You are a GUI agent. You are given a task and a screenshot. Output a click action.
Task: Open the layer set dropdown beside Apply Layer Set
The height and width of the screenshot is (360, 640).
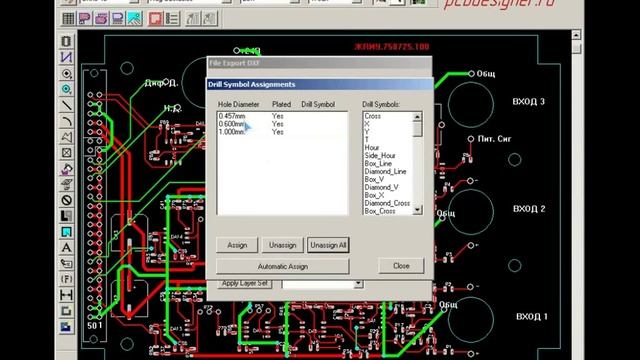coord(358,284)
